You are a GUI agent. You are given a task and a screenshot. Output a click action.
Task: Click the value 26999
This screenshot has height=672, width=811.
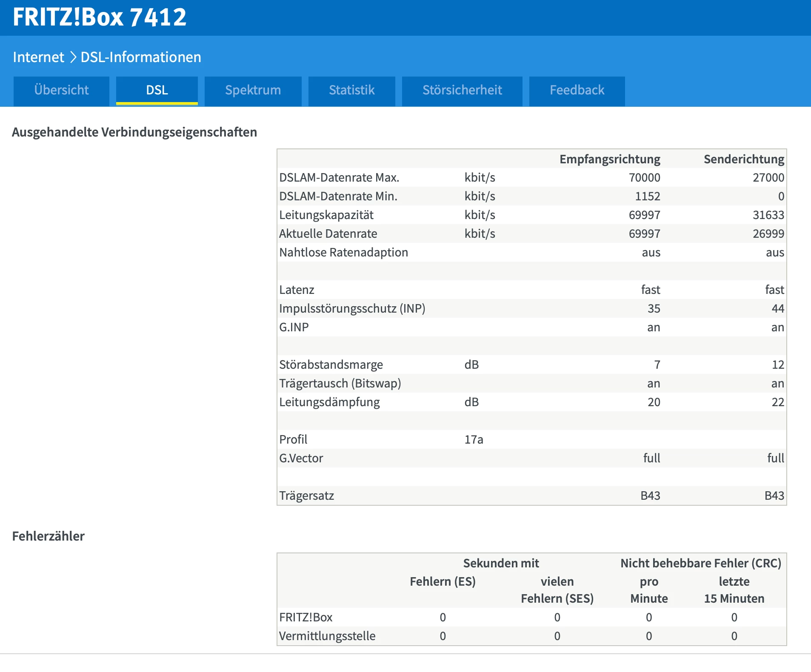768,233
